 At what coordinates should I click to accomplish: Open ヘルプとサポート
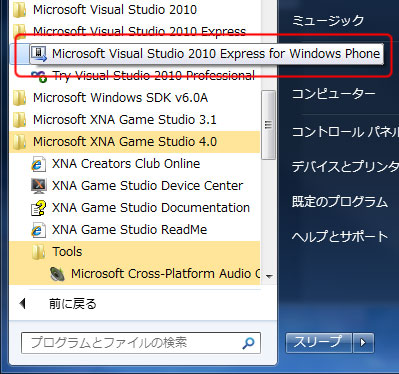click(x=340, y=237)
